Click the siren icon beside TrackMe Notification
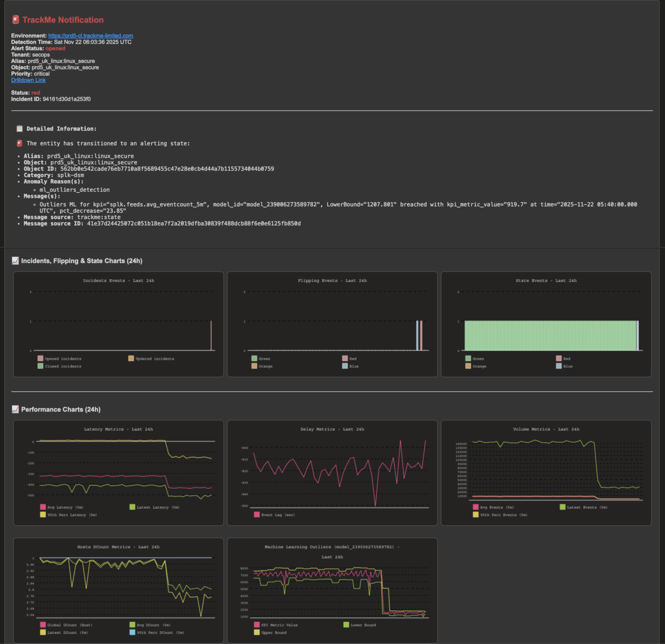Image resolution: width=665 pixels, height=644 pixels. coord(16,19)
